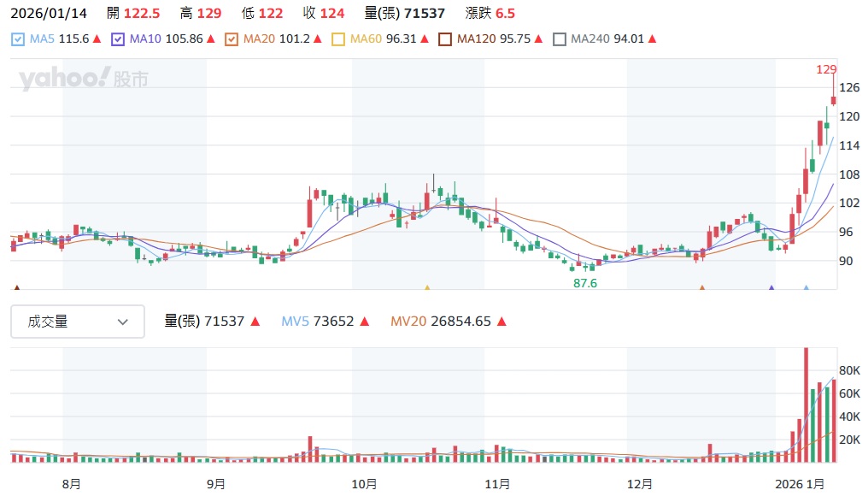Click the orange triangle marker below the December candles
This screenshot has height=496, width=868.
point(701,289)
